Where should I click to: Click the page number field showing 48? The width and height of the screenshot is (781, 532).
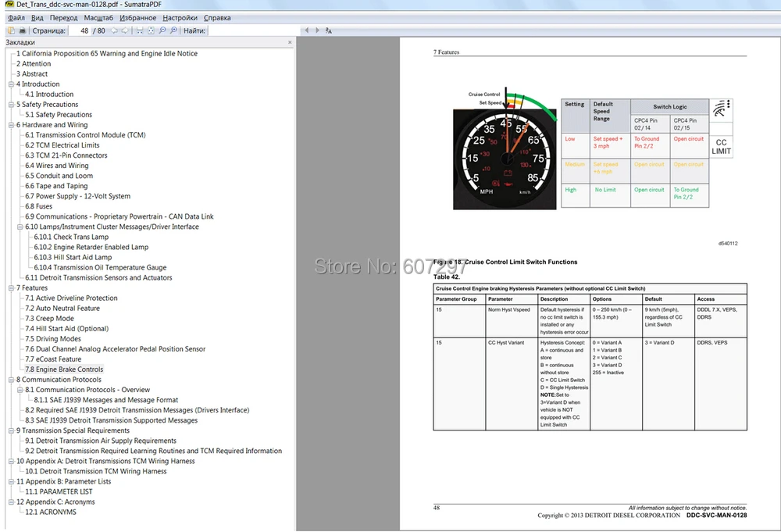coord(79,30)
